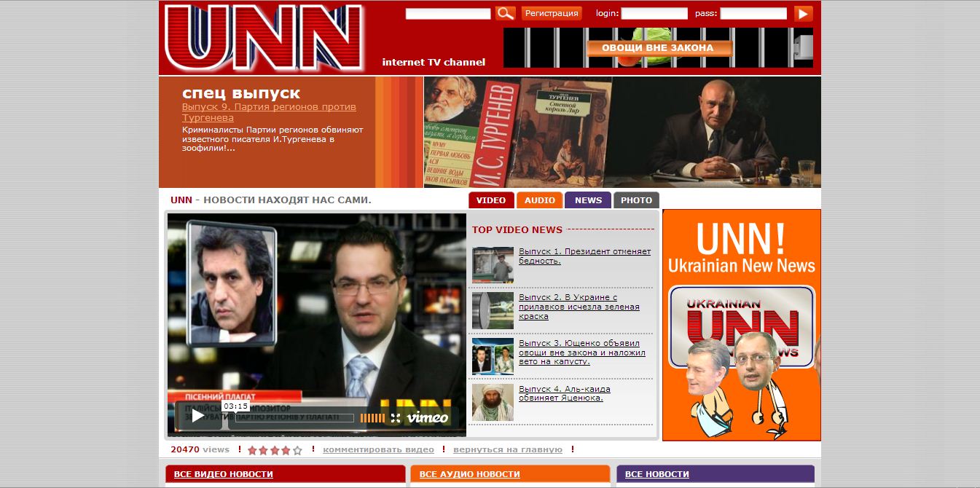Image resolution: width=980 pixels, height=488 pixels.
Task: Click the Регистрация button
Action: (552, 13)
